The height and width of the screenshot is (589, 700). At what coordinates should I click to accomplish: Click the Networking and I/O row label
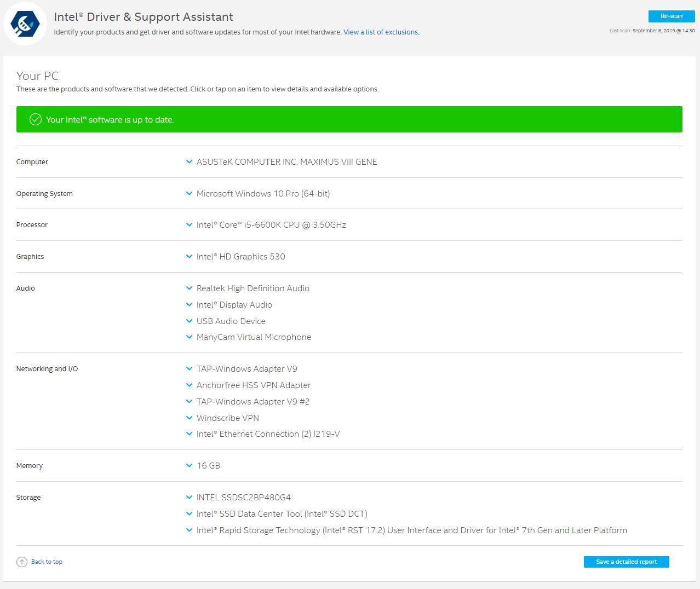pyautogui.click(x=47, y=369)
